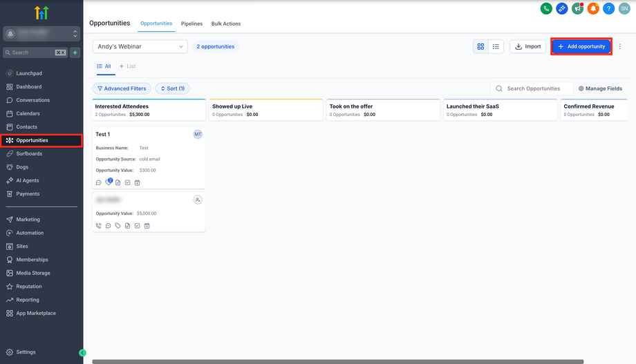The width and height of the screenshot is (636, 364).
Task: Switch to the Pipelines tab
Action: [x=191, y=23]
